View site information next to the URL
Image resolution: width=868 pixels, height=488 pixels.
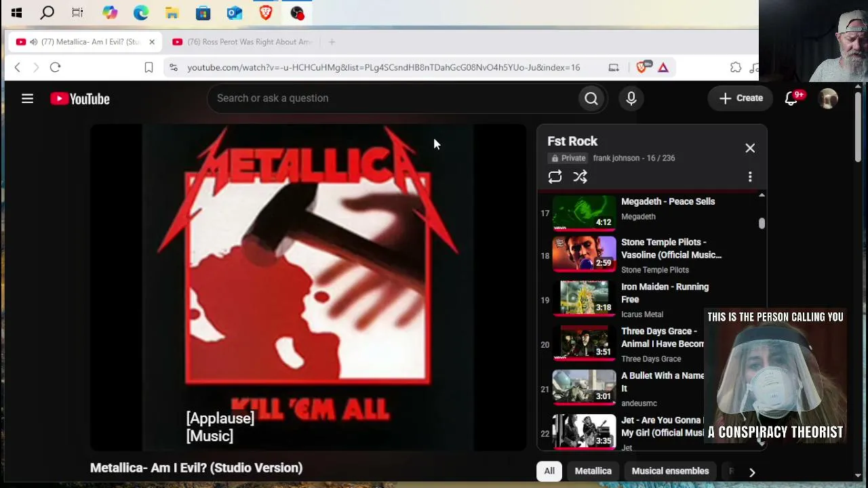coord(174,67)
